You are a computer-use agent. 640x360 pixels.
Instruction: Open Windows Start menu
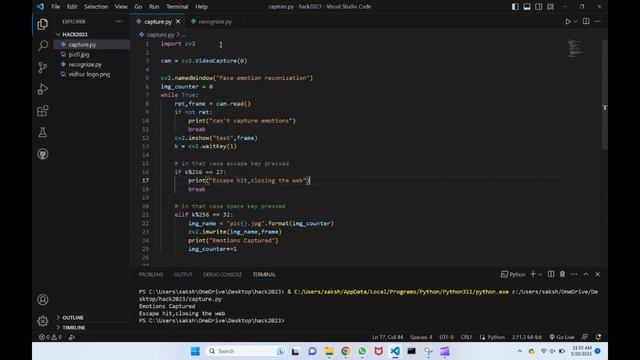point(195,351)
